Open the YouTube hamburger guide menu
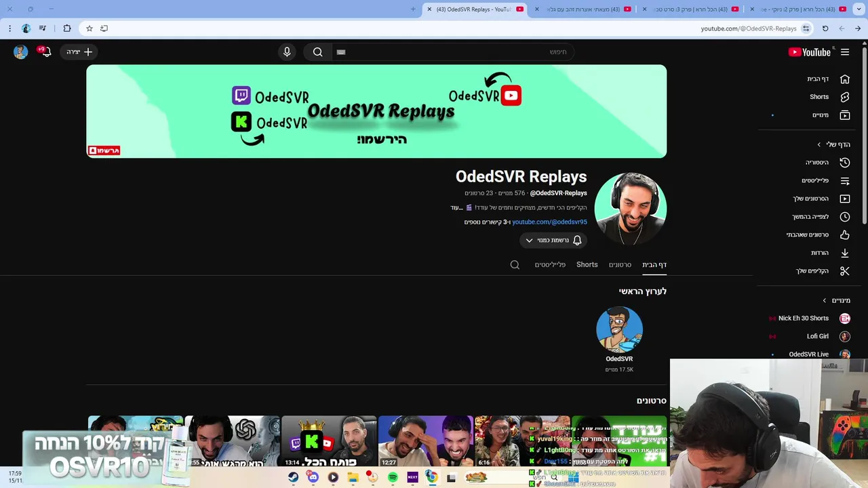 tap(845, 52)
